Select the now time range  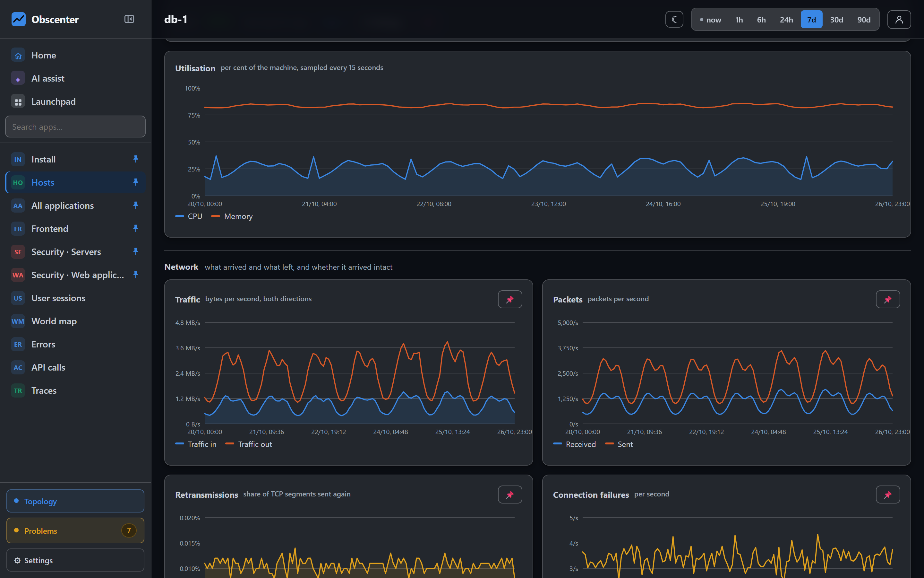coord(710,20)
